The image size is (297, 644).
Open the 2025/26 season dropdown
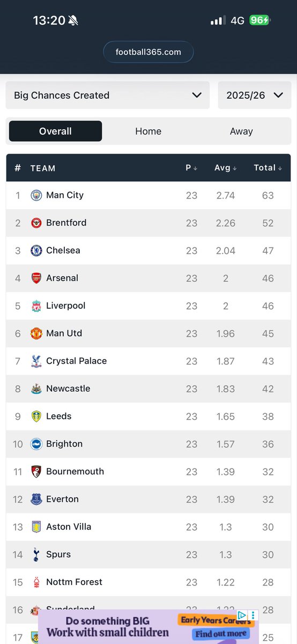(255, 95)
